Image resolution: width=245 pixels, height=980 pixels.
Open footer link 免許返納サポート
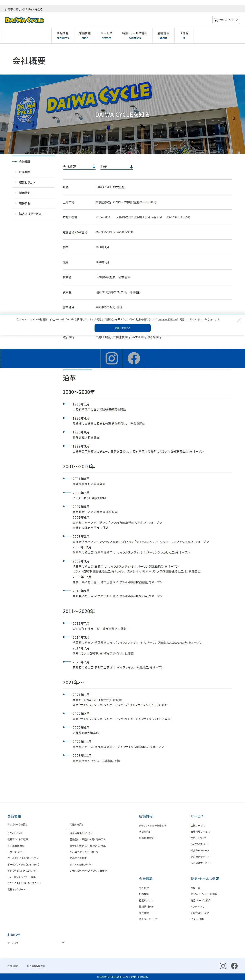click(x=200, y=856)
